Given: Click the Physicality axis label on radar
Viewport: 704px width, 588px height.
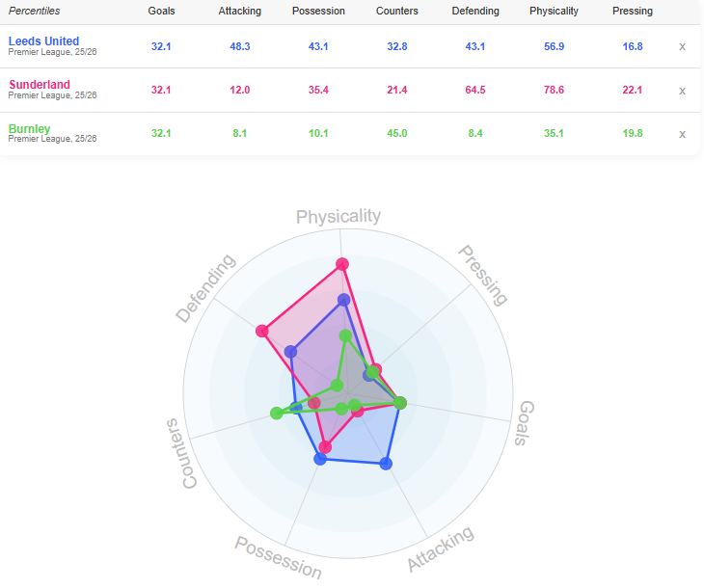Looking at the screenshot, I should 338,216.
